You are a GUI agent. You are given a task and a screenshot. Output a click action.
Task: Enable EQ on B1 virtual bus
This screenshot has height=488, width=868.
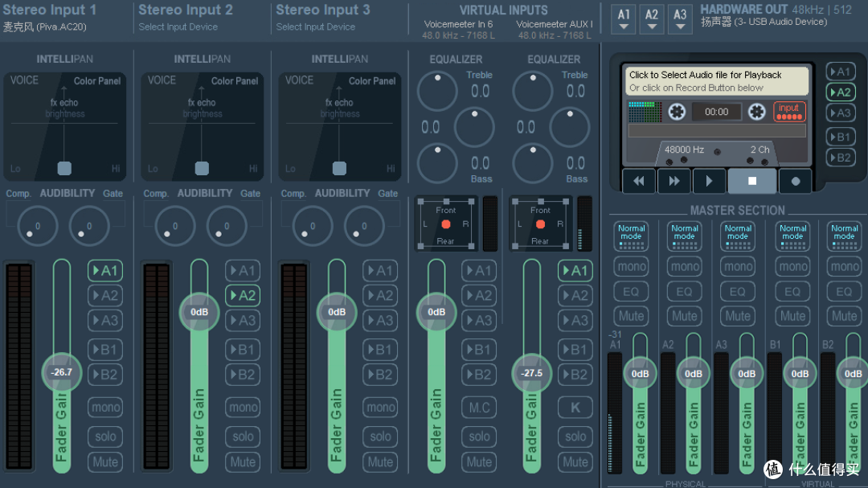click(792, 291)
